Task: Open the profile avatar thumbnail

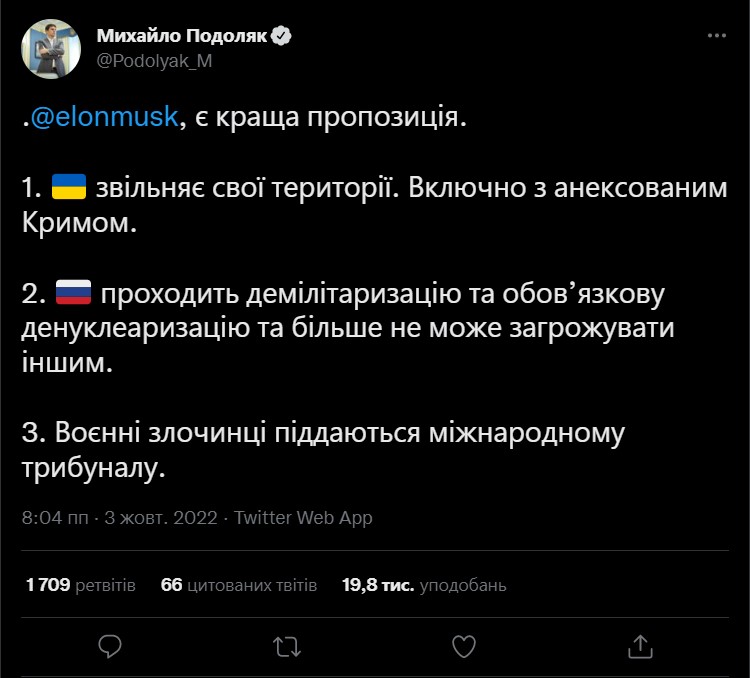Action: coord(50,49)
